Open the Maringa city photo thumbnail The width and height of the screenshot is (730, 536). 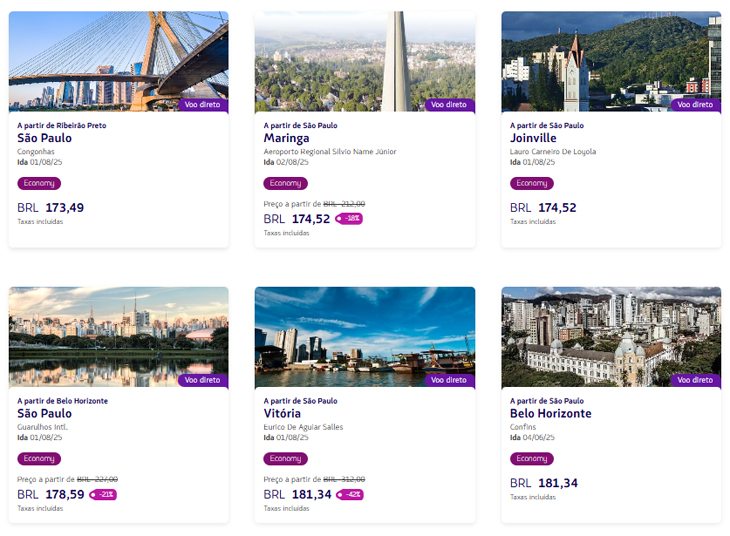(x=365, y=61)
